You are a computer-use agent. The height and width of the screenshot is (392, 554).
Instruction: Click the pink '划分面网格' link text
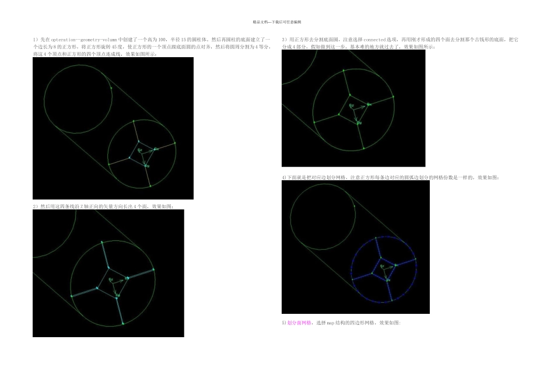click(299, 323)
